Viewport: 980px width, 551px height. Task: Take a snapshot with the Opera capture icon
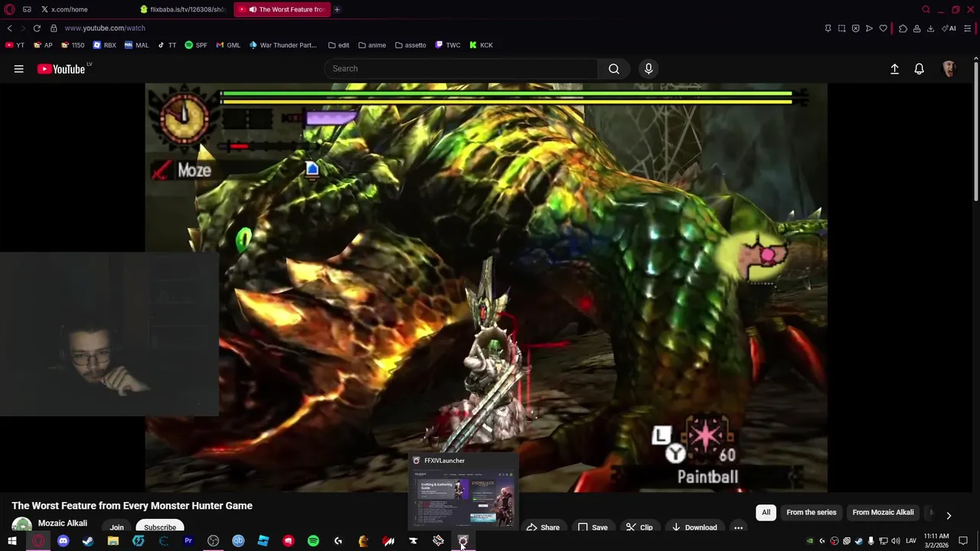841,28
